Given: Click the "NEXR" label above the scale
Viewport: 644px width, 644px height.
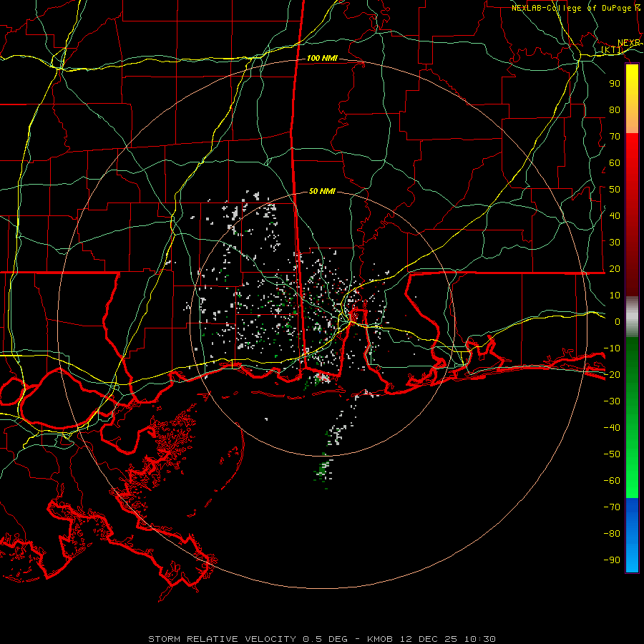Looking at the screenshot, I should [629, 43].
